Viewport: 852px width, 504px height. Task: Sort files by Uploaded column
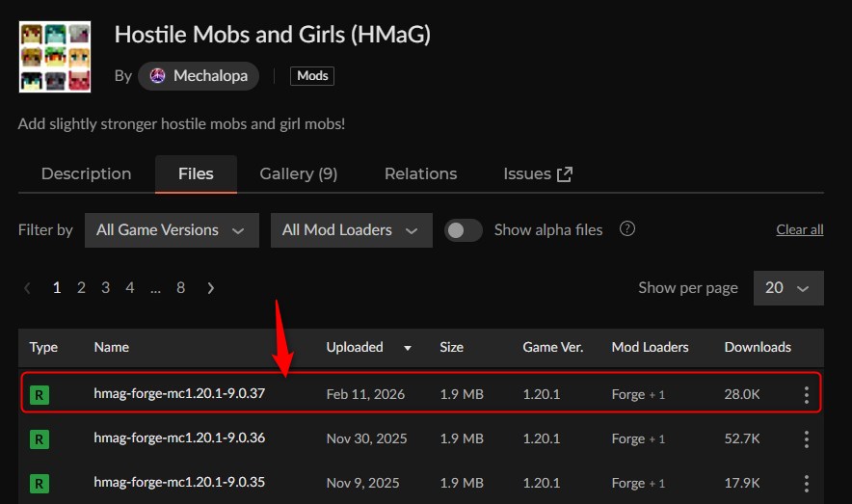(x=368, y=347)
